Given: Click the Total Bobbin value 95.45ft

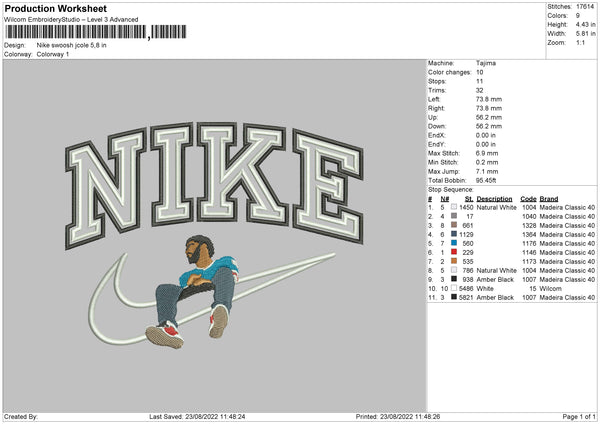Looking at the screenshot, I should (x=486, y=180).
